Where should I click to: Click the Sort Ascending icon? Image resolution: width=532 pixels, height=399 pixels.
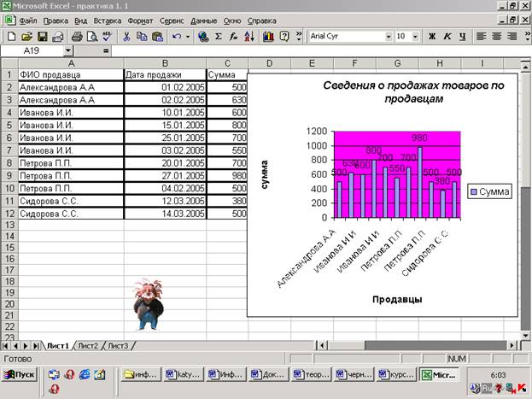(x=249, y=37)
